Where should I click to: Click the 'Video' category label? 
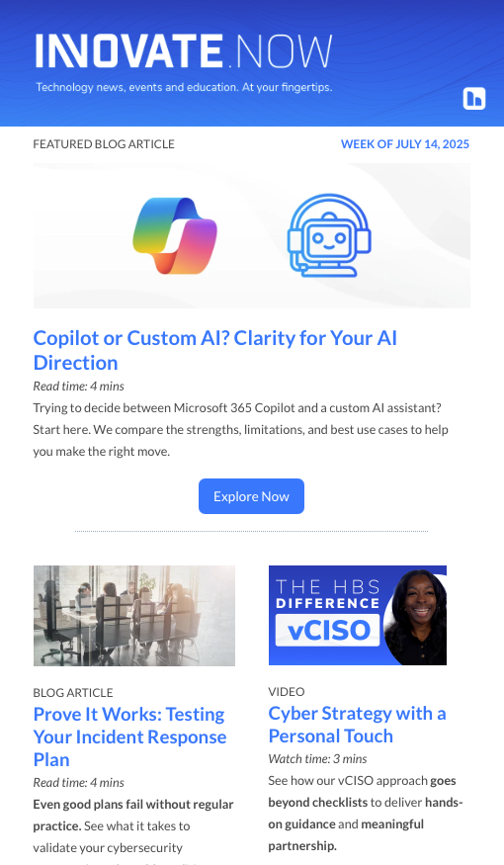point(287,691)
